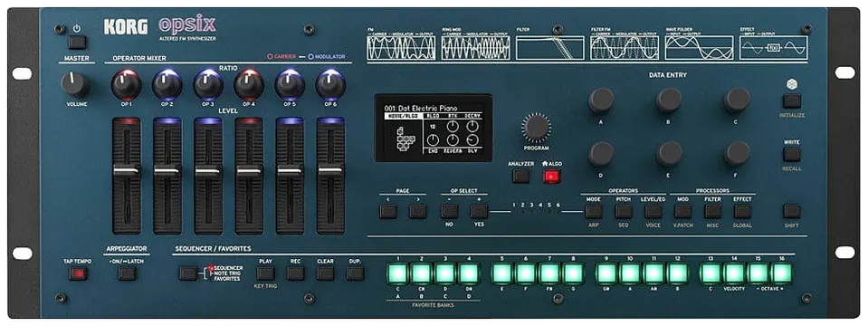Click step button 16 octave plus
868x326 pixels.
[x=782, y=273]
